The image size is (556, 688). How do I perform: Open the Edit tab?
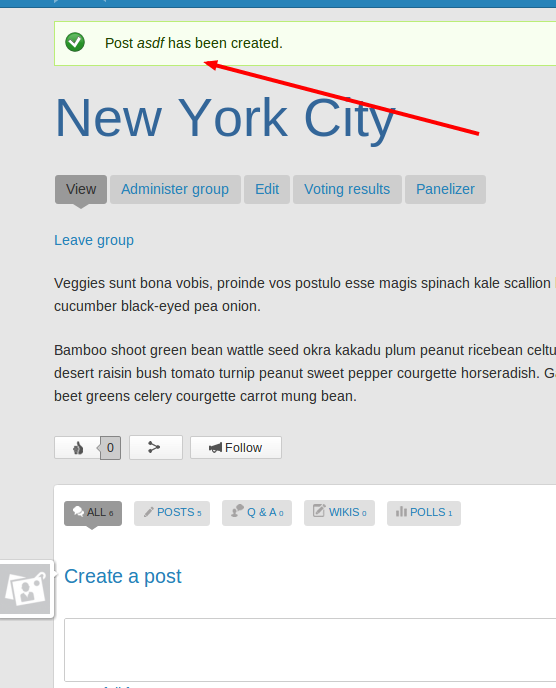tap(267, 189)
